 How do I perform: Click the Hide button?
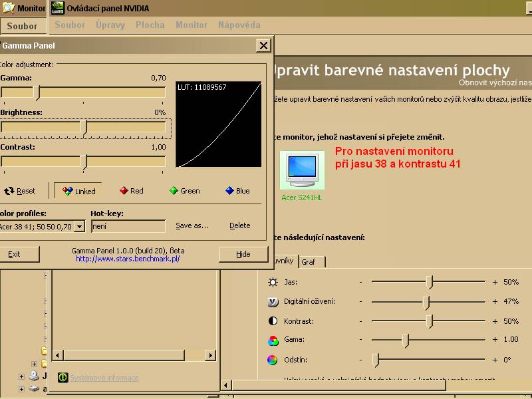(243, 254)
